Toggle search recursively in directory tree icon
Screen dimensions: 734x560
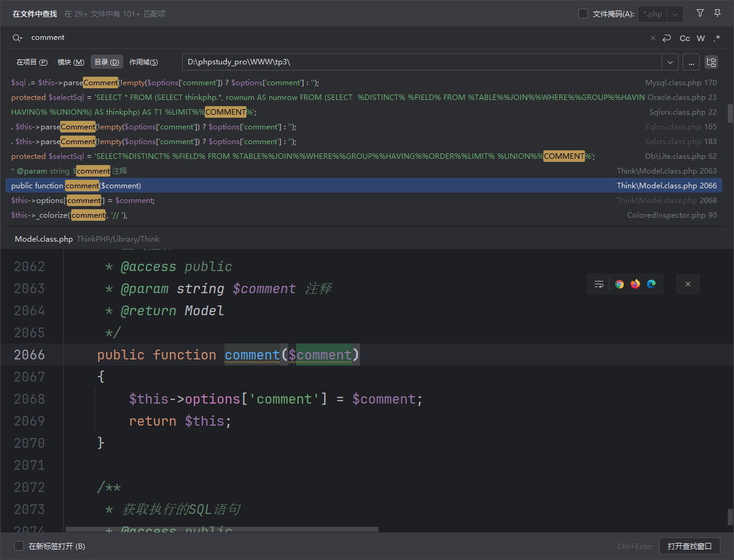711,62
